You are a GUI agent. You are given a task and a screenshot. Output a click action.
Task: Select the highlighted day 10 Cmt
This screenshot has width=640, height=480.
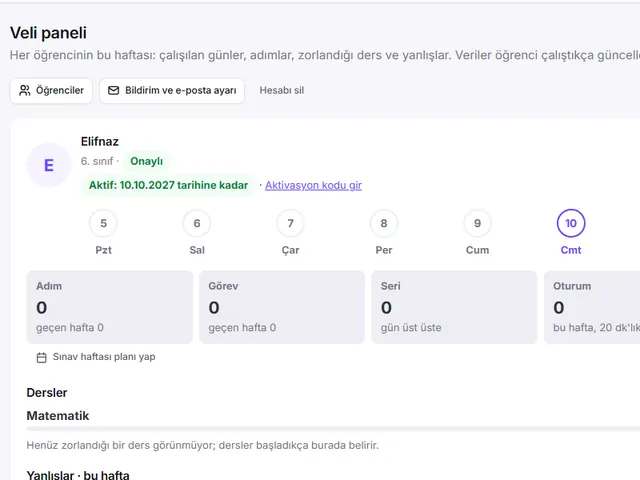click(x=571, y=223)
